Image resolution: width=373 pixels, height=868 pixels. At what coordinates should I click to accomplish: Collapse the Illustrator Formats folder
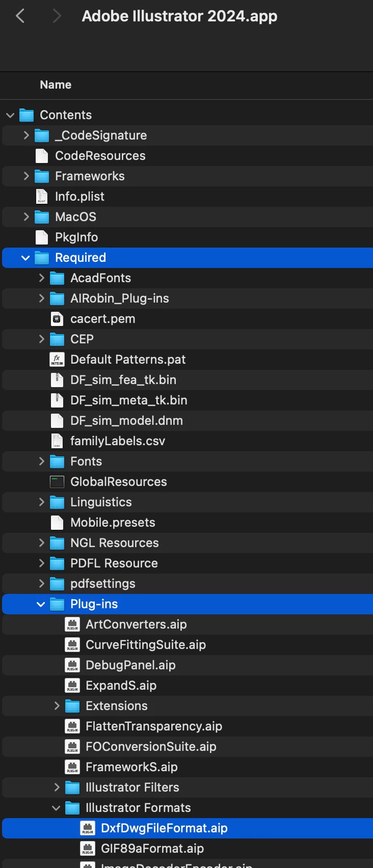click(56, 808)
